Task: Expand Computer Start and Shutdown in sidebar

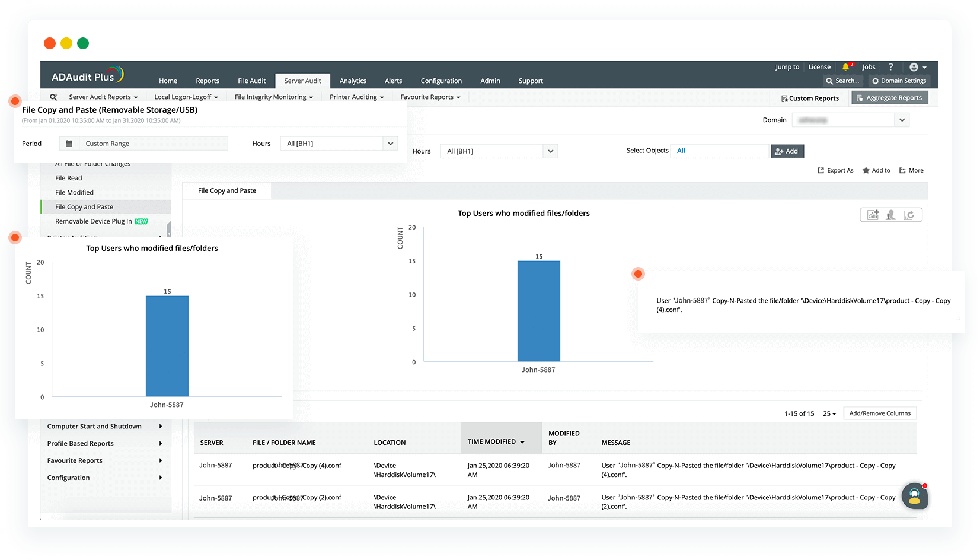Action: [105, 427]
